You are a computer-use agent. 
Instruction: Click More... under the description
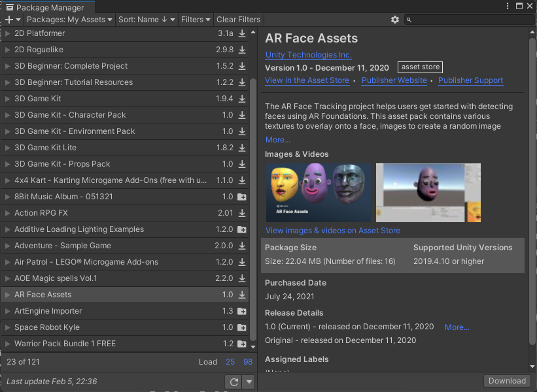tap(278, 140)
